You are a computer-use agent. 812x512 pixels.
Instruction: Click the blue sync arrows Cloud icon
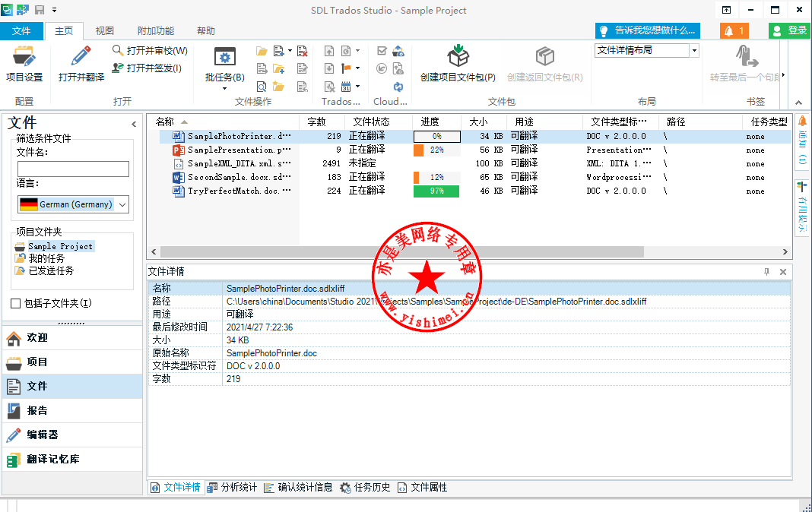tap(398, 87)
